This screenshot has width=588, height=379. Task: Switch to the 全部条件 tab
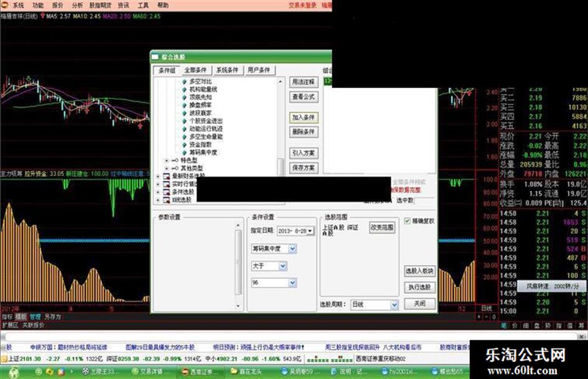coord(196,70)
